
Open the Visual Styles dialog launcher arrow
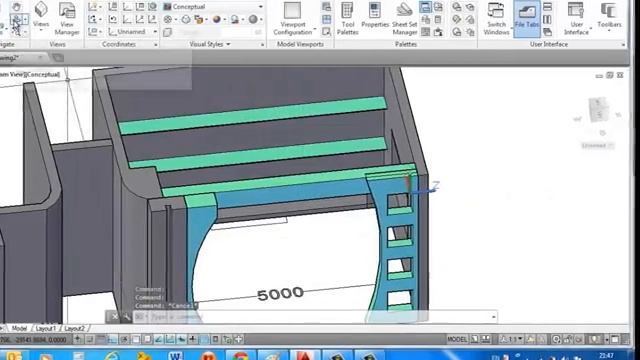[x=262, y=44]
